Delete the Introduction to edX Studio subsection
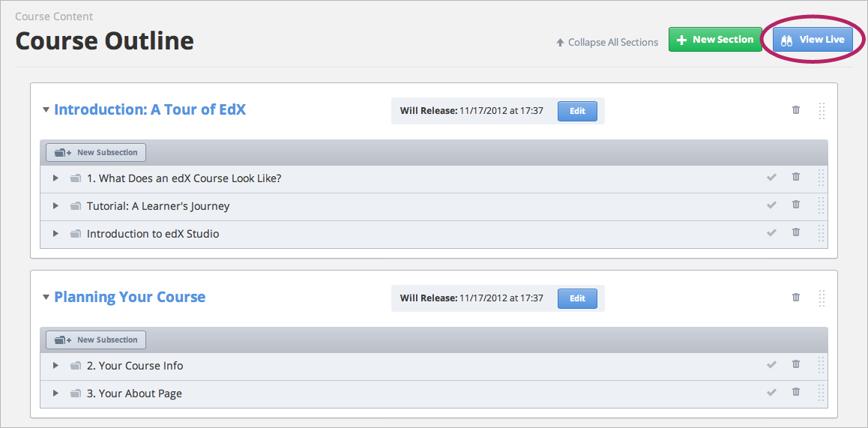 [796, 232]
